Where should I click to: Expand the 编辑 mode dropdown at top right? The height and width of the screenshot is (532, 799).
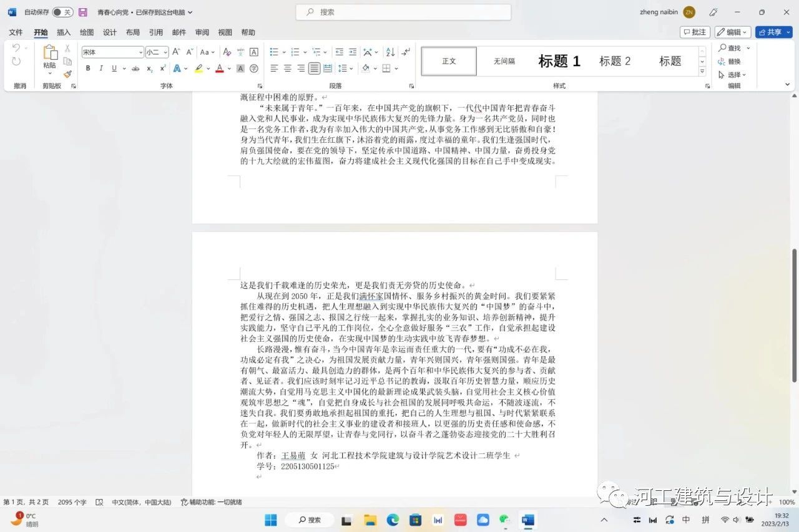[732, 32]
